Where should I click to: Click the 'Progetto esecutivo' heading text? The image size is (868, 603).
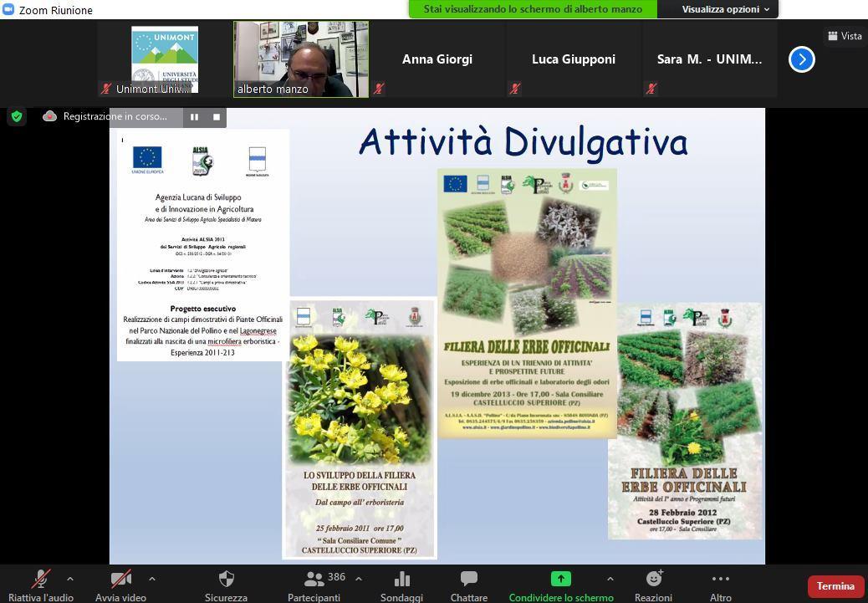pos(203,309)
